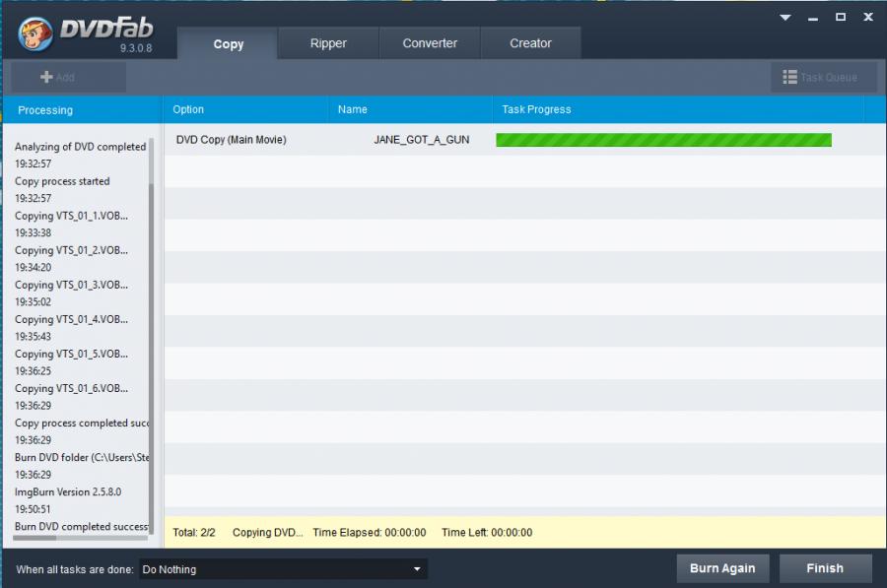Open the title bar dropdown menu arrow

785,18
